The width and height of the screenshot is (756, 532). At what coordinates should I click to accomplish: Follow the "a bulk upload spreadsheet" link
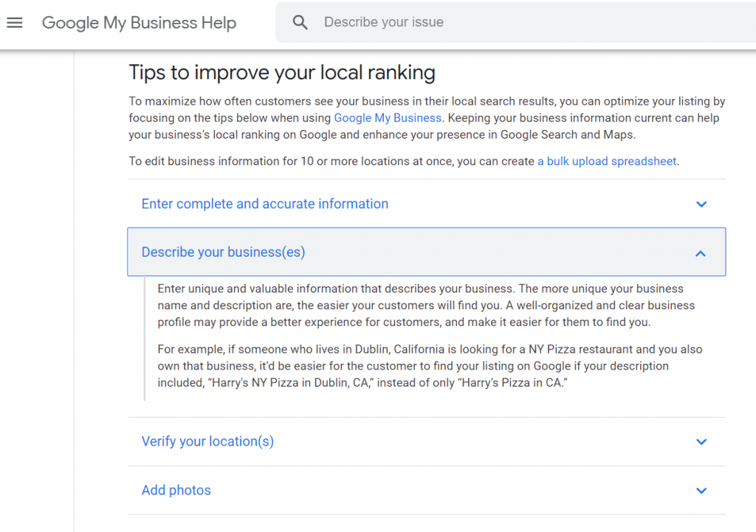tap(607, 162)
